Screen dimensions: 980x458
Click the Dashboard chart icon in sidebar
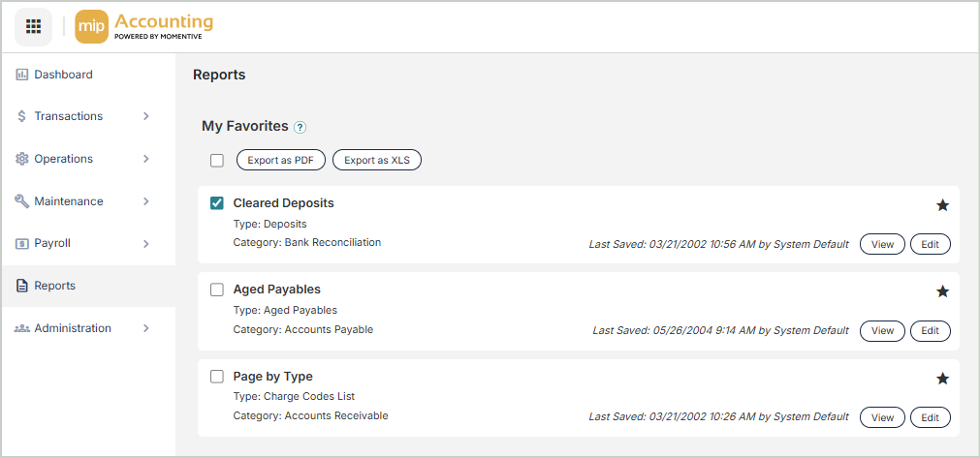(x=22, y=75)
